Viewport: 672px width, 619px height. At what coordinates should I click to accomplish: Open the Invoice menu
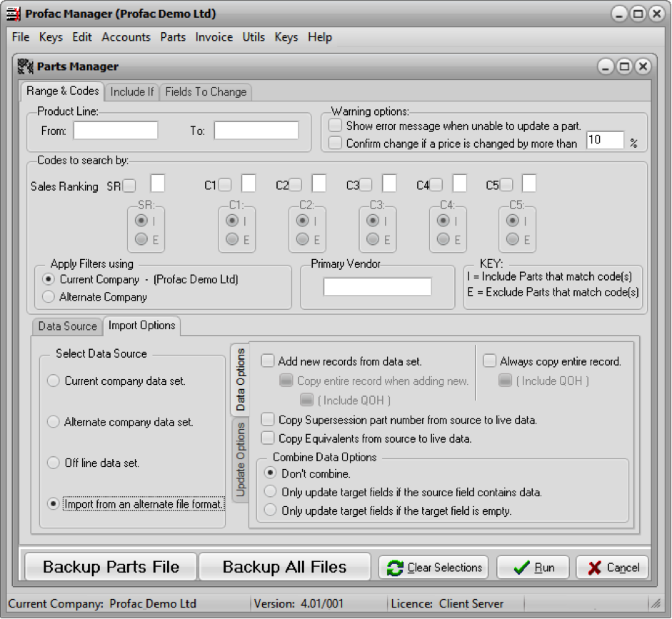(214, 37)
